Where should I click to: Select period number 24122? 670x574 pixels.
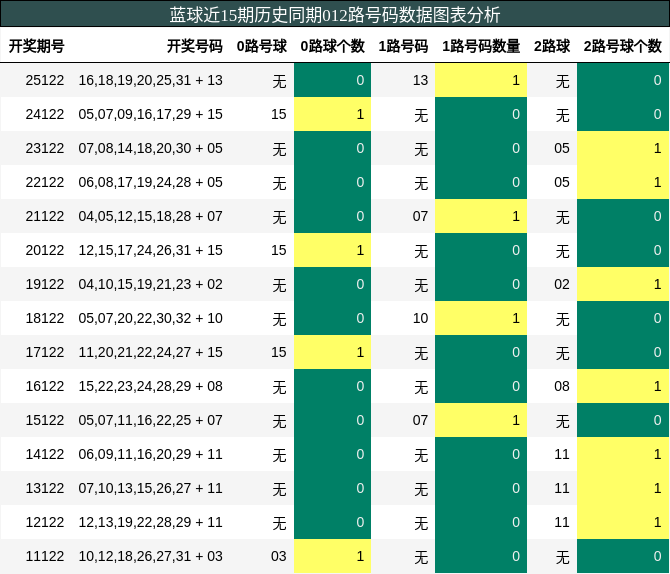tap(45, 114)
